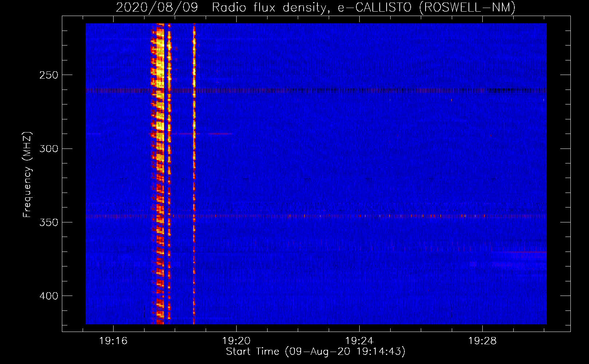This screenshot has width=589, height=364.
Task: Click the 350 frequency tick label
Action: [49, 222]
